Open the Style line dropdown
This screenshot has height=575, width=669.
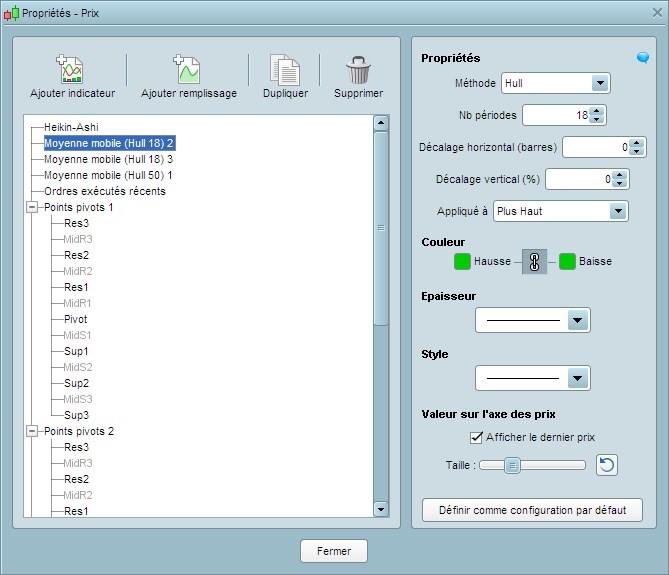(577, 378)
